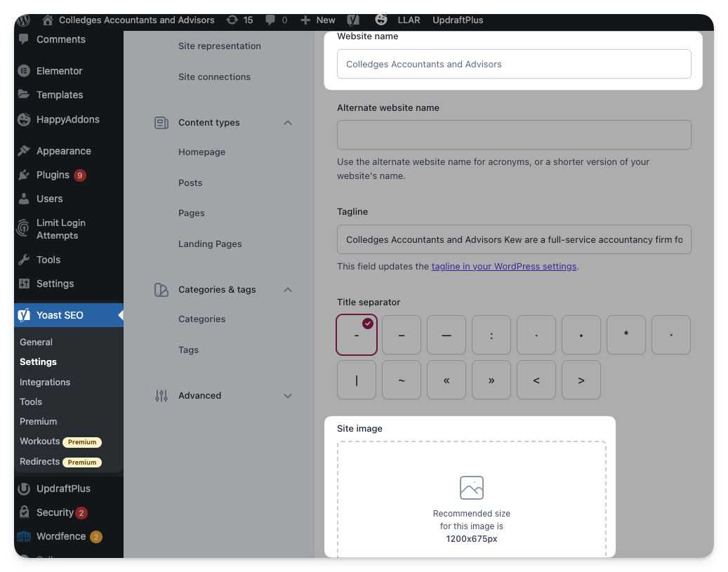Viewport: 728px width, 572px height.
Task: Open Wordfence in the sidebar
Action: [x=60, y=536]
